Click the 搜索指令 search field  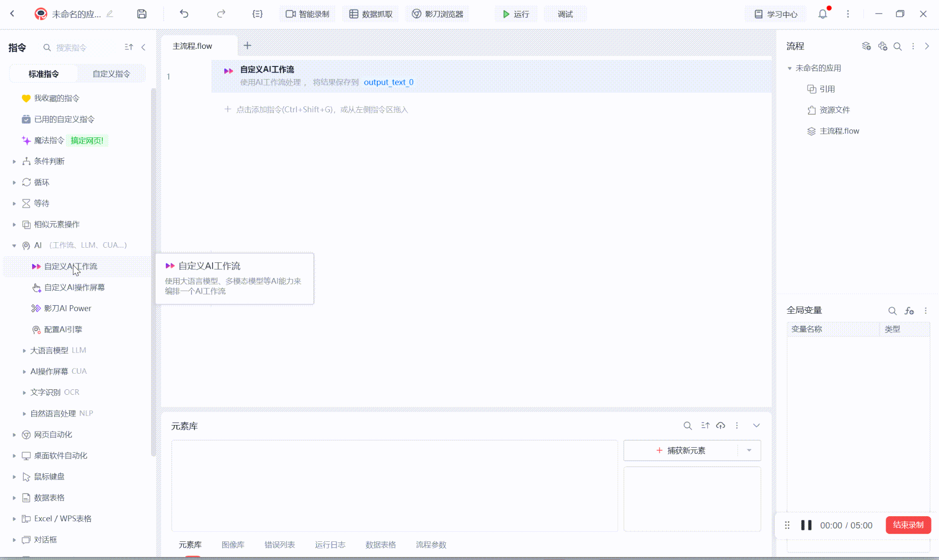point(81,47)
